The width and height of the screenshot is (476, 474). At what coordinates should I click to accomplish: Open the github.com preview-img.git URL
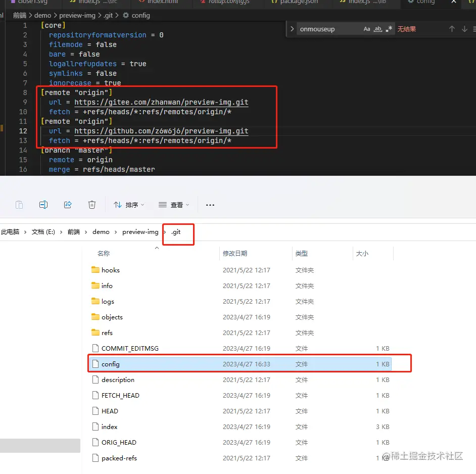pos(161,131)
